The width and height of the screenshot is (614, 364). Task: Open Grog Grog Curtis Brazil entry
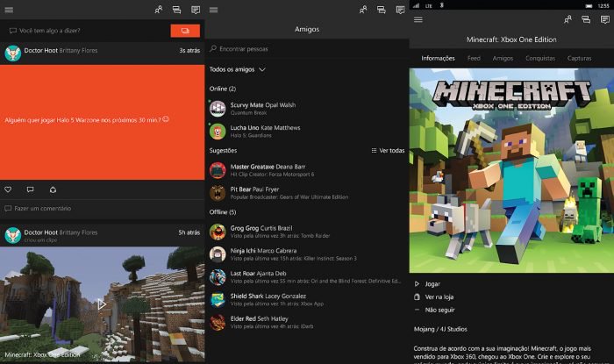[x=307, y=232]
